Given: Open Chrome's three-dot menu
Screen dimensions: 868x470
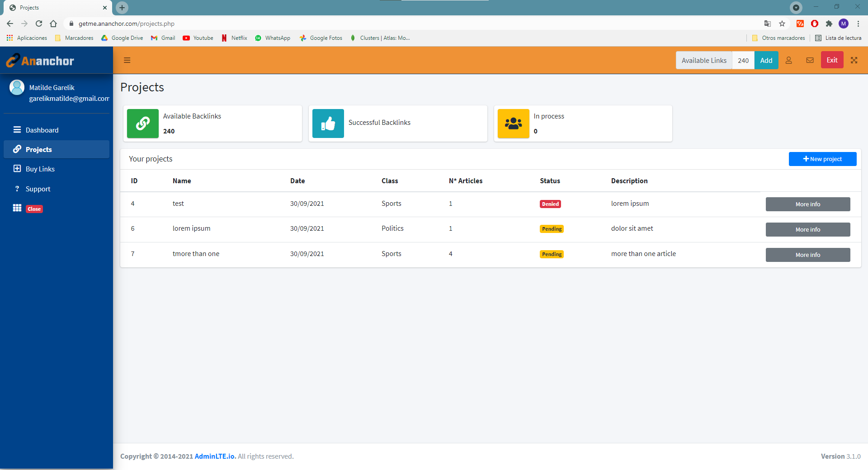Looking at the screenshot, I should pos(858,24).
